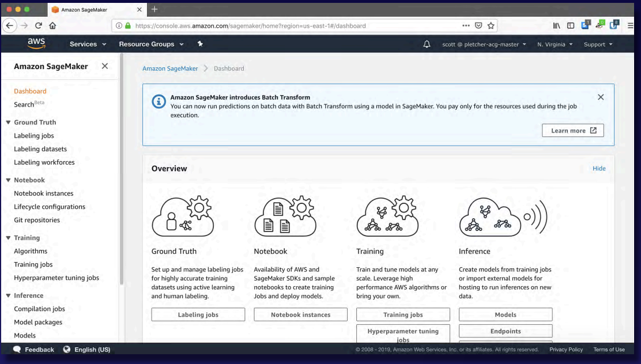Open Labeling workforces in the sidebar
Screen dimensions: 641x364
44,162
